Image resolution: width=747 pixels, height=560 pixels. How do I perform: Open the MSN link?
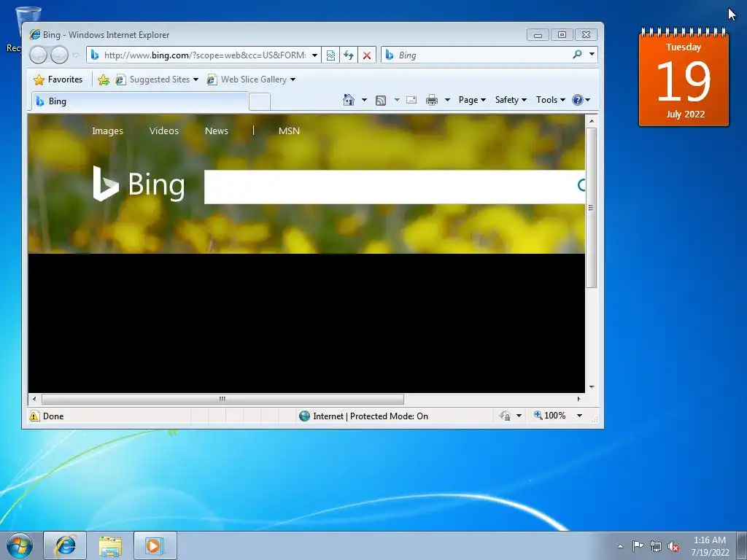click(289, 131)
